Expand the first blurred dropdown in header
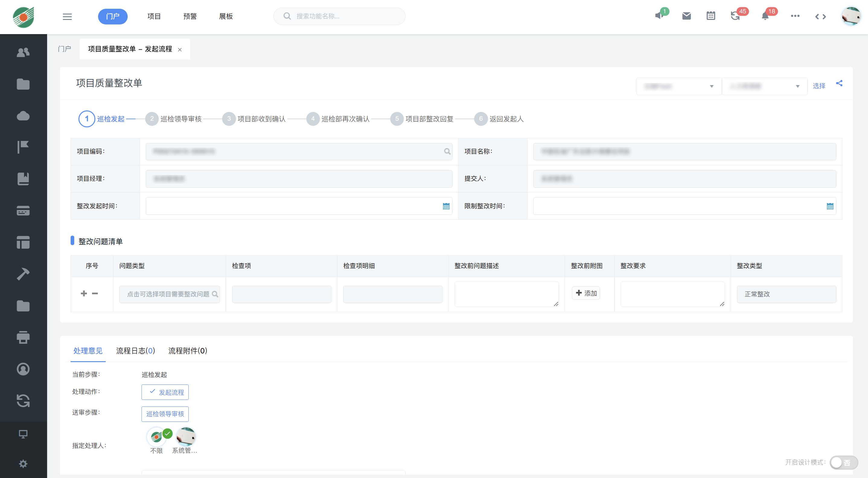 coord(679,86)
